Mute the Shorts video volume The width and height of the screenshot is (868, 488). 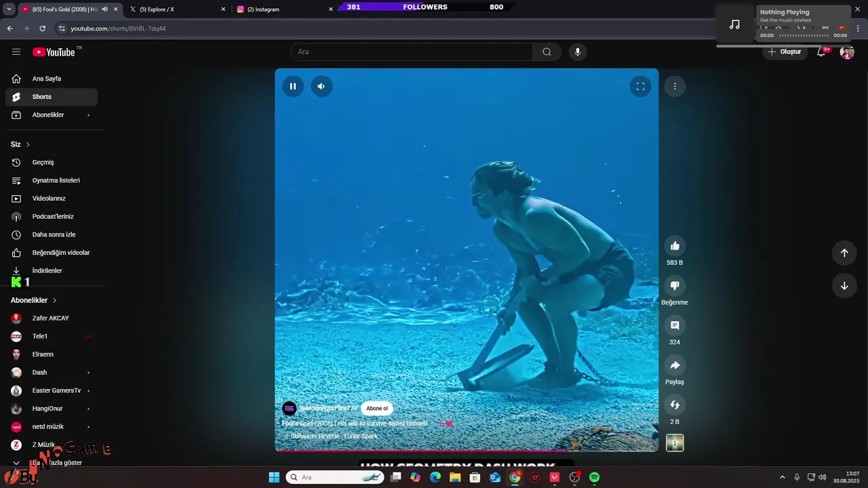(321, 86)
